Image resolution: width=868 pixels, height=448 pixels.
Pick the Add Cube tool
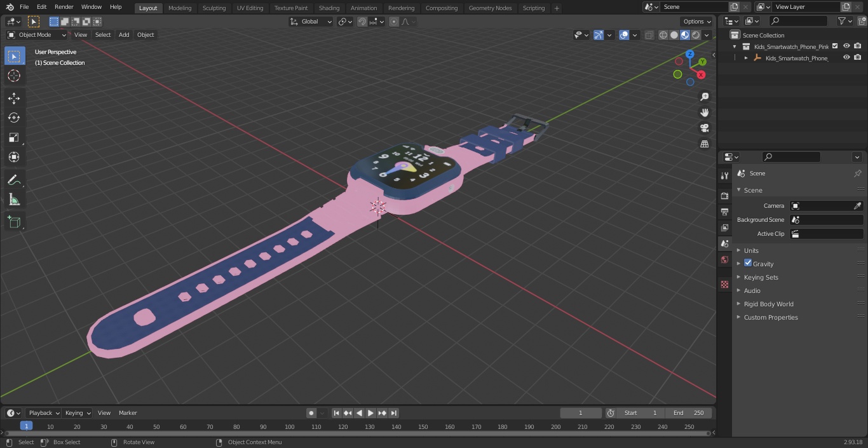click(x=14, y=222)
